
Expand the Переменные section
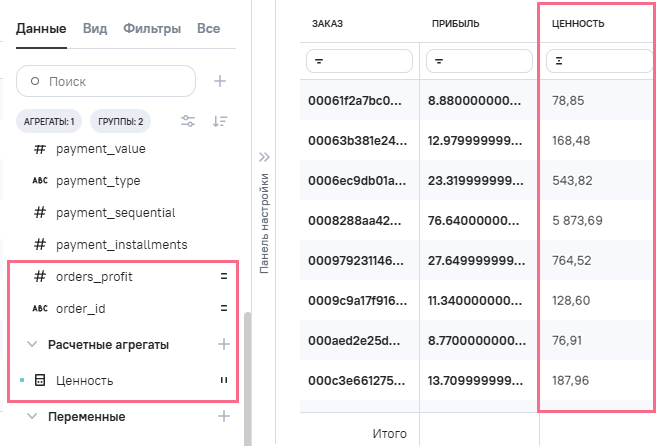31,415
